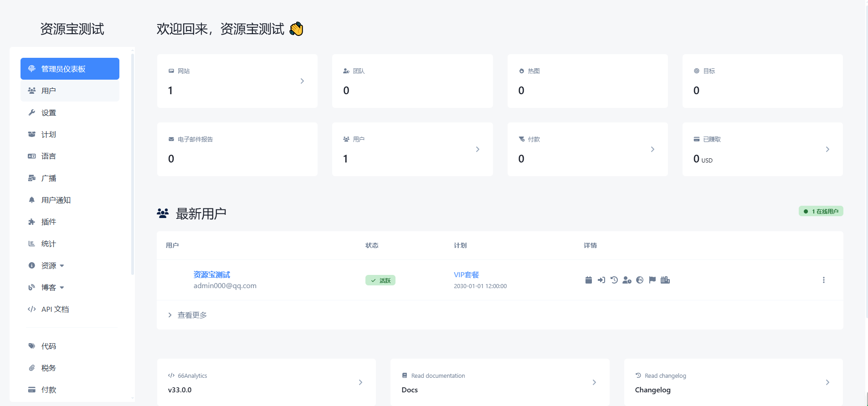The width and height of the screenshot is (868, 406).
Task: Click the 0 USD earned value
Action: tap(703, 159)
